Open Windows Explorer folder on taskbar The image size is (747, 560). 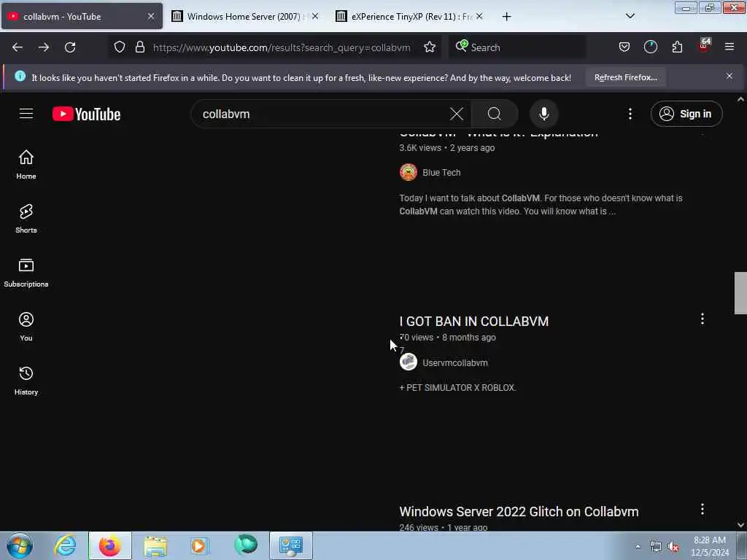click(x=155, y=545)
